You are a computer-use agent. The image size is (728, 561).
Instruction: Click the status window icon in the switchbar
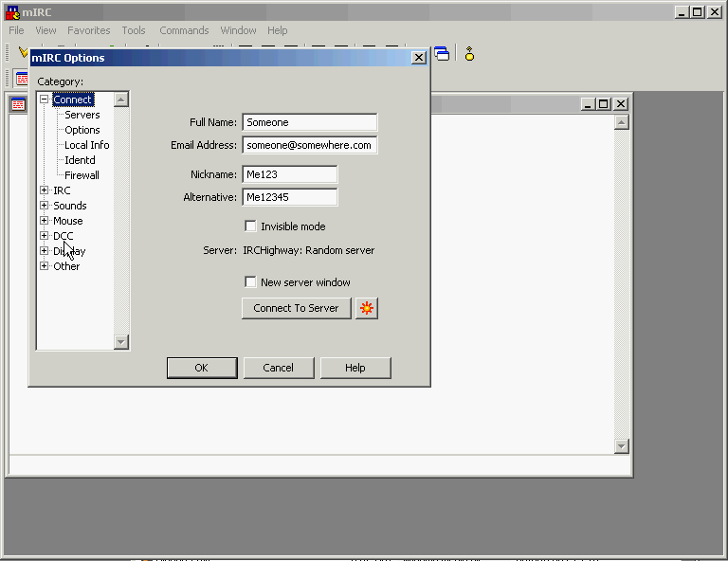[x=21, y=79]
